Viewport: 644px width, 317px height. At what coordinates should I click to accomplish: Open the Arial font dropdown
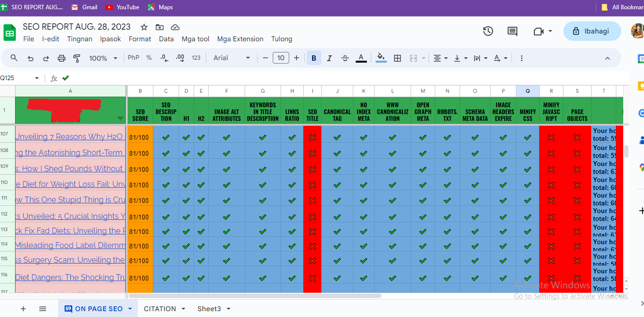[x=232, y=58]
